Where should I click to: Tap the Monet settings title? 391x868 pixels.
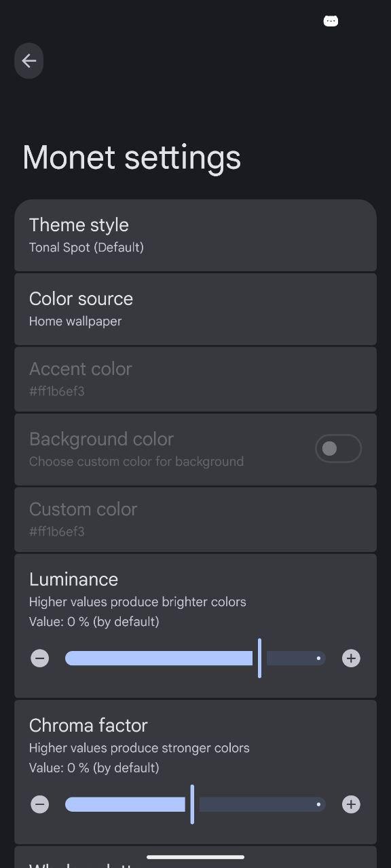click(132, 157)
